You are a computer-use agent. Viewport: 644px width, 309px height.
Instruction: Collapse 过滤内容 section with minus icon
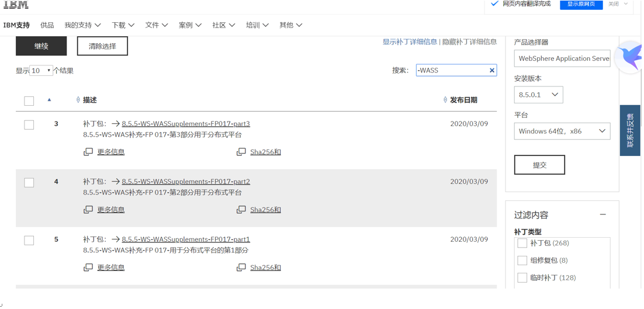coord(603,214)
